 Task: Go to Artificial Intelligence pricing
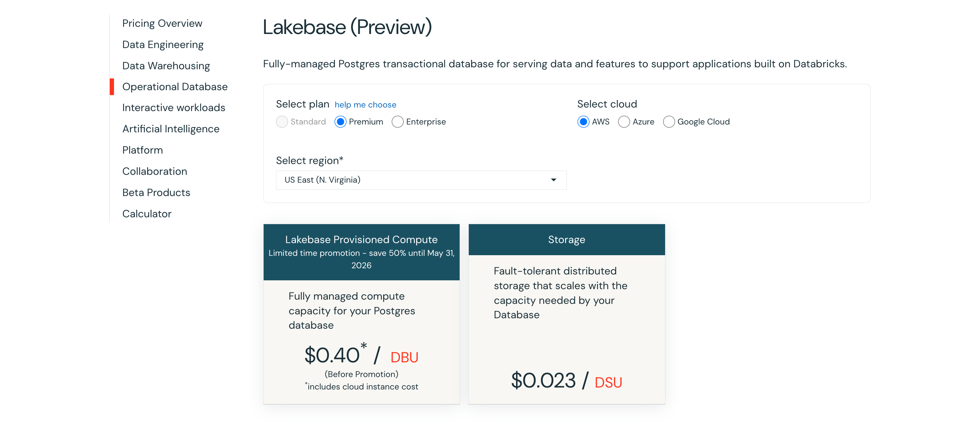tap(171, 129)
